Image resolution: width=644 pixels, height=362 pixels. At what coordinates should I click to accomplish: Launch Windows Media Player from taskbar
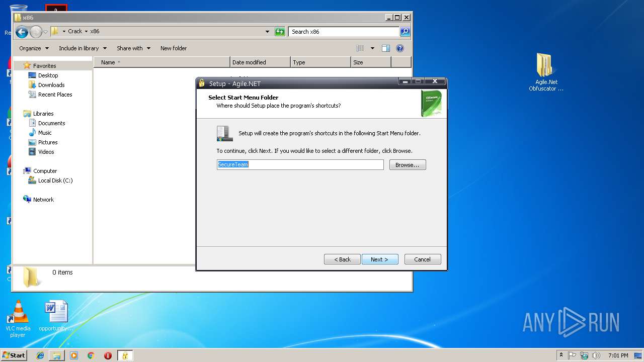click(74, 355)
